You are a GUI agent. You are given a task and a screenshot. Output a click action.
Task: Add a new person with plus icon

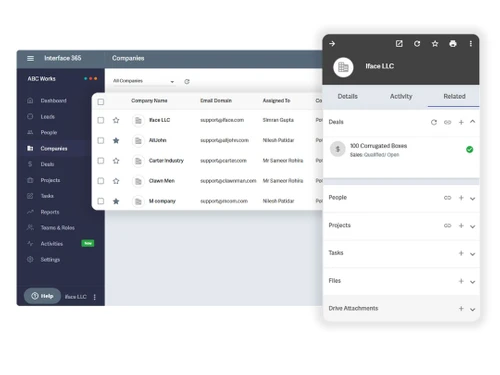pyautogui.click(x=461, y=198)
